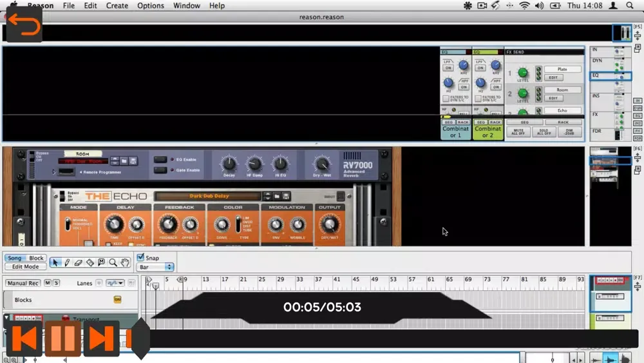644x363 pixels.
Task: Open The Echo Dark Dub Delay patch display
Action: point(209,196)
